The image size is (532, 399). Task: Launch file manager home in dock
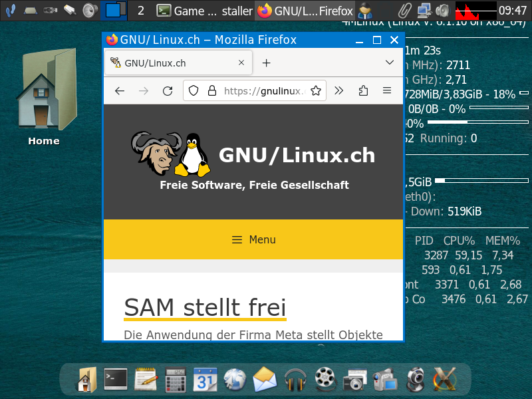click(x=87, y=380)
